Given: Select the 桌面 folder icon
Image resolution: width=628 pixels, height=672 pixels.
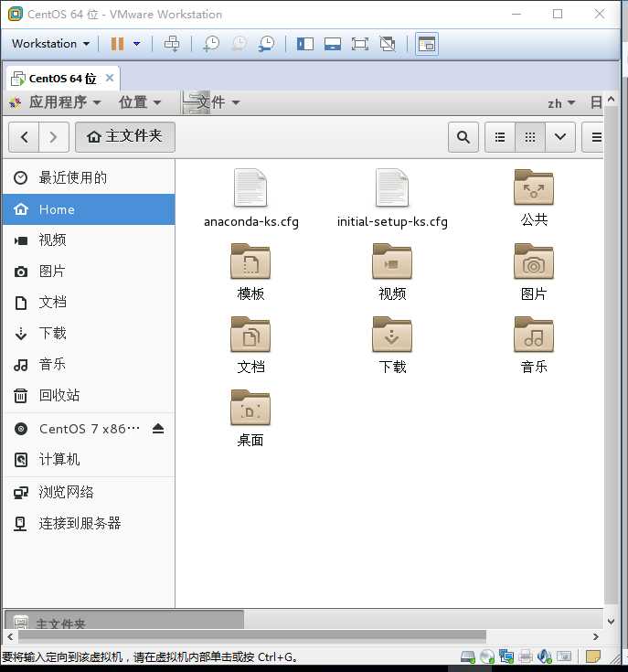Looking at the screenshot, I should click(250, 408).
